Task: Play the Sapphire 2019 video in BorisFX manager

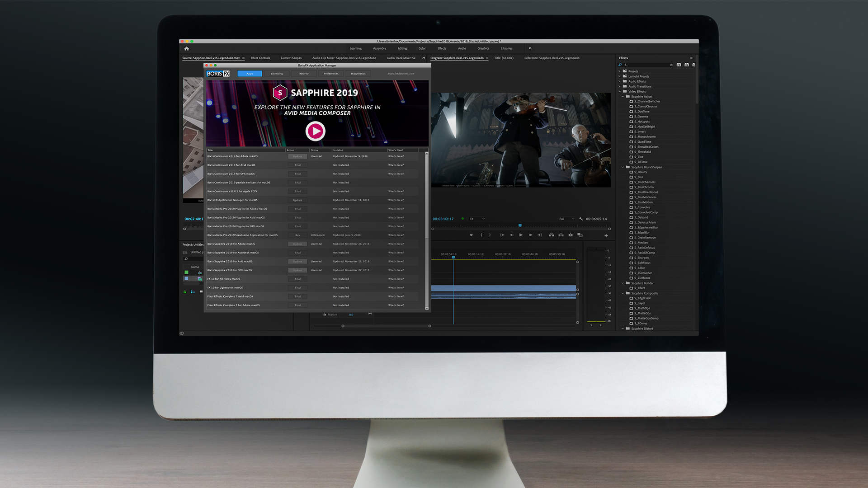Action: click(x=316, y=131)
